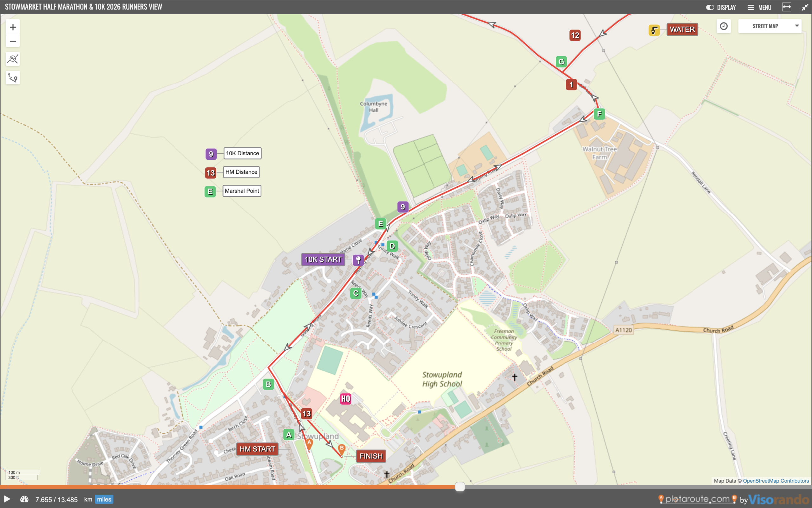
Task: Move the route progress slider handle
Action: [x=460, y=486]
